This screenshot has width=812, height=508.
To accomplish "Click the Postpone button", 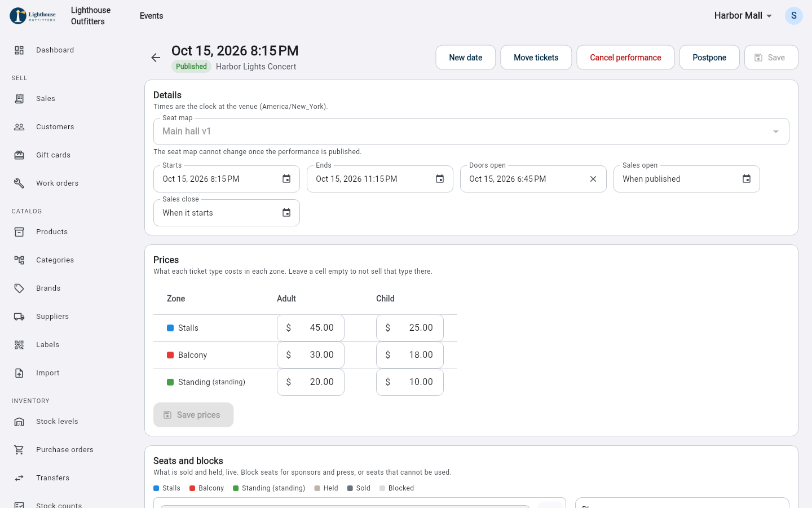I will [709, 58].
